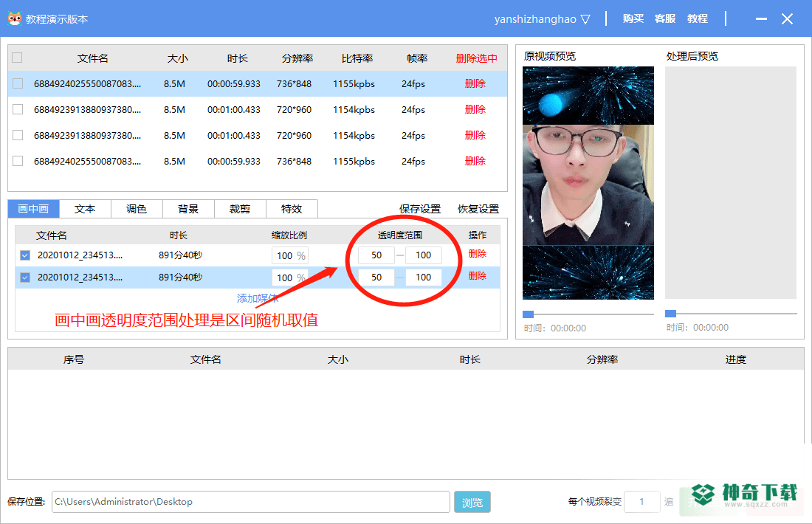
Task: Click the 进度 column header in output list
Action: pos(735,359)
